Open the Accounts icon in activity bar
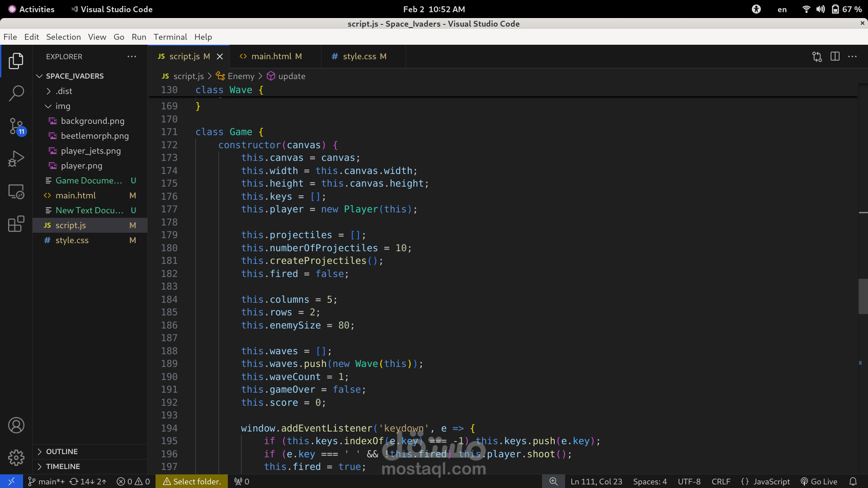Image resolution: width=868 pixels, height=488 pixels. point(16,425)
